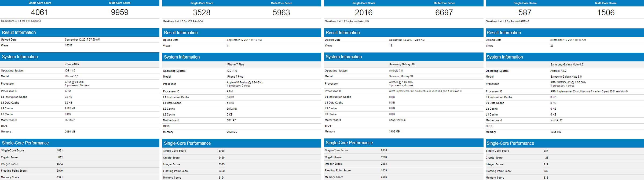Click upload date 'September 10 2017 10:43 AM'
The image size is (644, 180).
[568, 40]
